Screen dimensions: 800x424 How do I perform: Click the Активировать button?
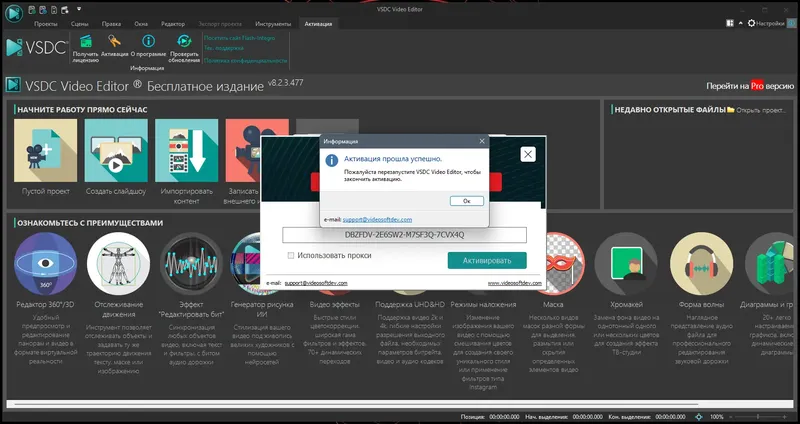[x=487, y=261]
